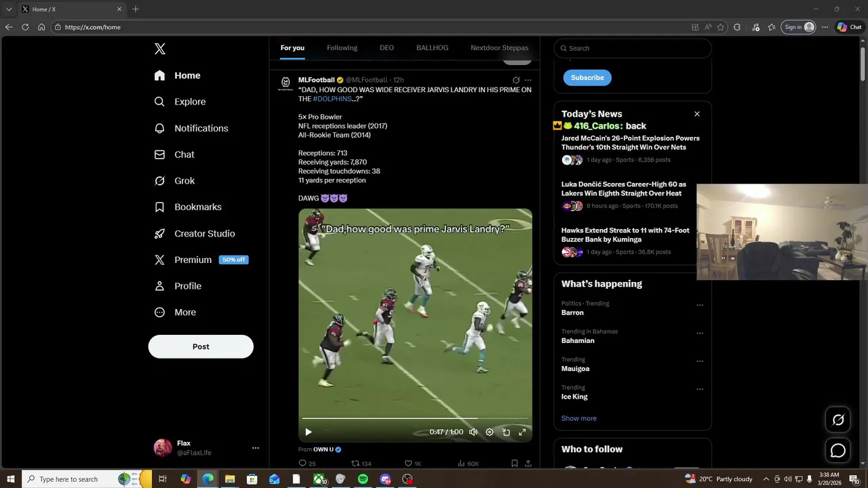The height and width of the screenshot is (488, 868).
Task: Open the MLFootball post more options menu
Action: pyautogui.click(x=528, y=80)
